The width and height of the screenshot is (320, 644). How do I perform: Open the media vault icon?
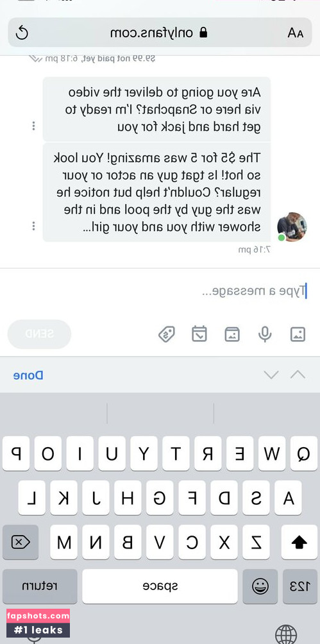click(x=232, y=334)
